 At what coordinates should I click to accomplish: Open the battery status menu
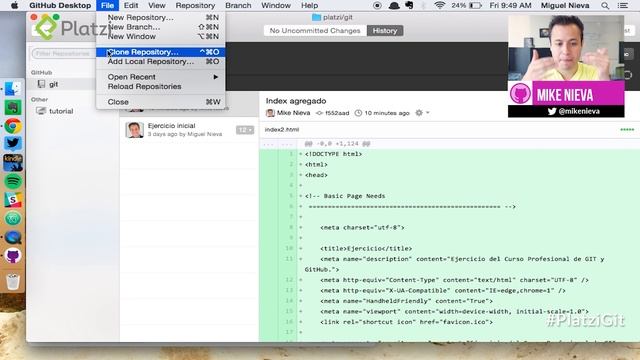point(466,5)
